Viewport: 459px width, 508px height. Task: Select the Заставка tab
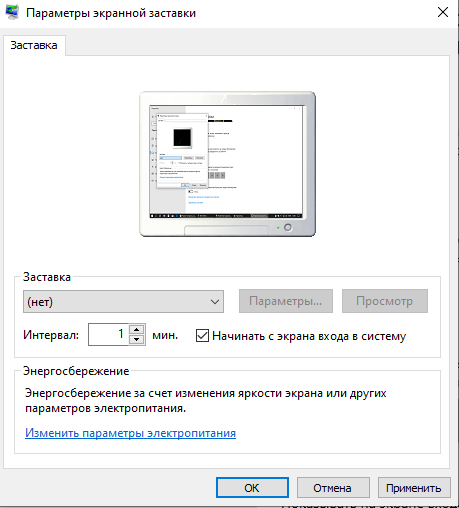(x=34, y=45)
